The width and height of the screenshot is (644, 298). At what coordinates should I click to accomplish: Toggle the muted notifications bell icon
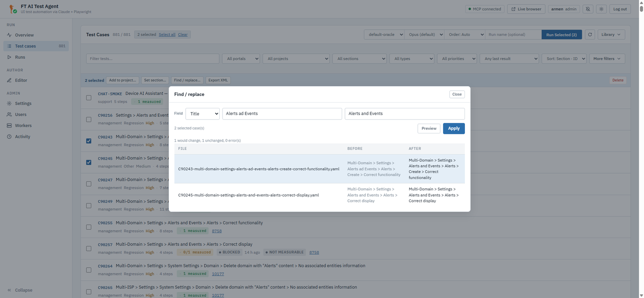click(x=588, y=9)
